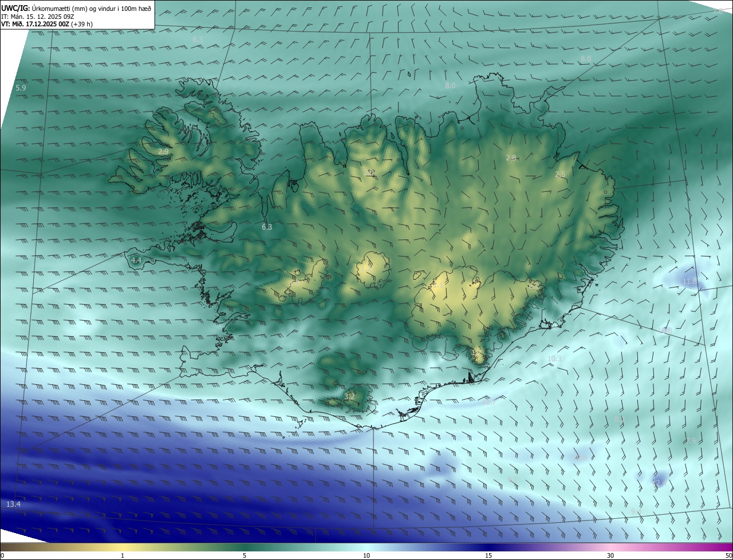The image size is (733, 560).
Task: Click the 0 tick on the color scale
Action: pyautogui.click(x=2, y=555)
